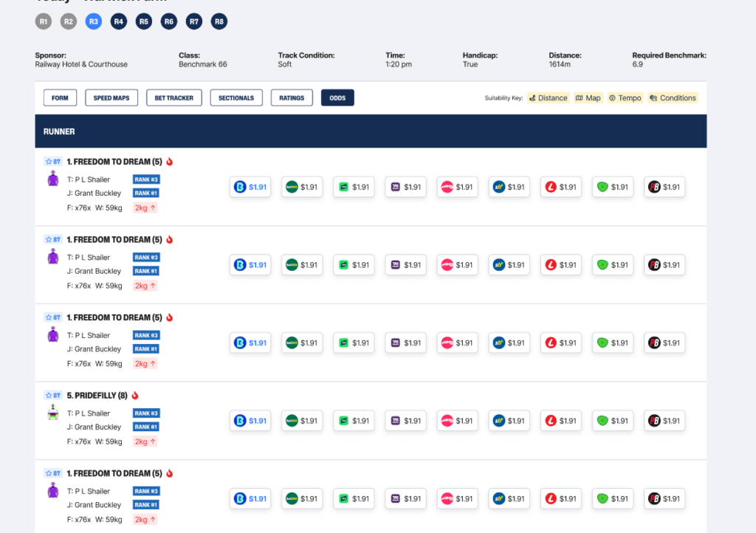Open the R8 race tab
The width and height of the screenshot is (756, 533).
point(219,22)
